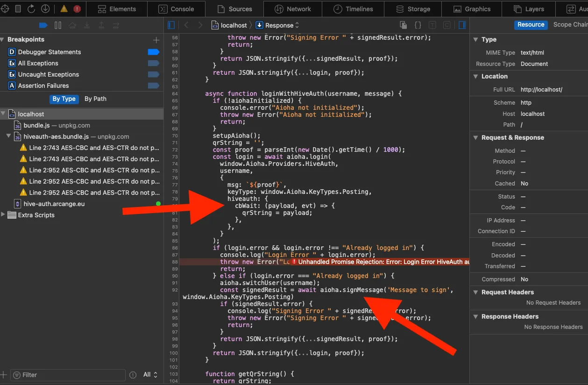This screenshot has height=385, width=588.
Task: Switch to the Network tab
Action: pos(293,9)
